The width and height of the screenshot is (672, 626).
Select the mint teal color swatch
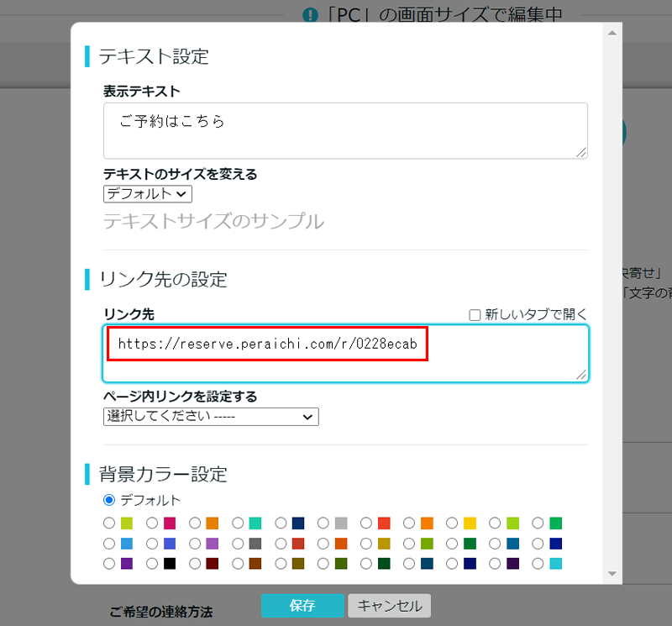238,523
